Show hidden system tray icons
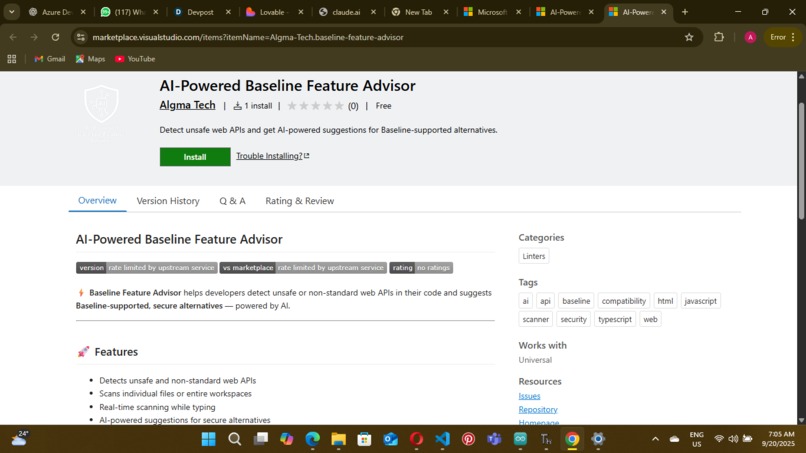The height and width of the screenshot is (453, 806). (x=655, y=439)
